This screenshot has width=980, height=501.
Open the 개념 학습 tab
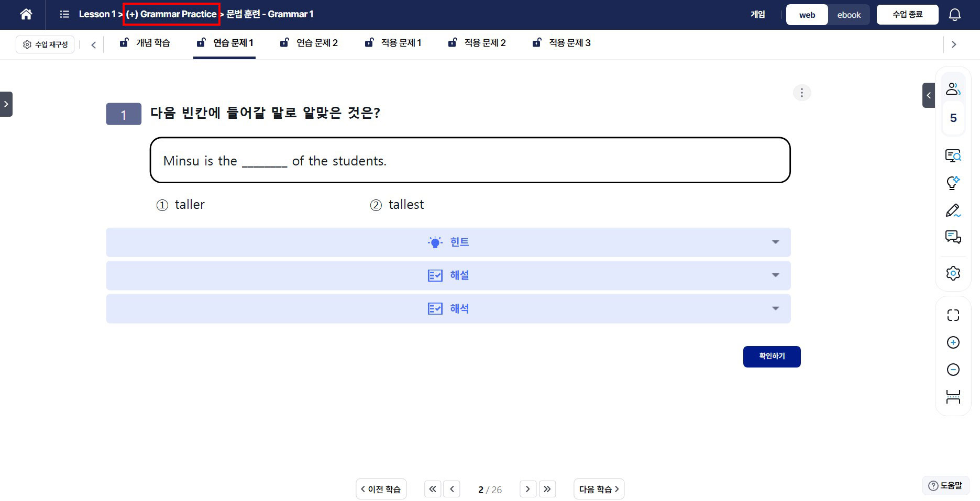145,43
